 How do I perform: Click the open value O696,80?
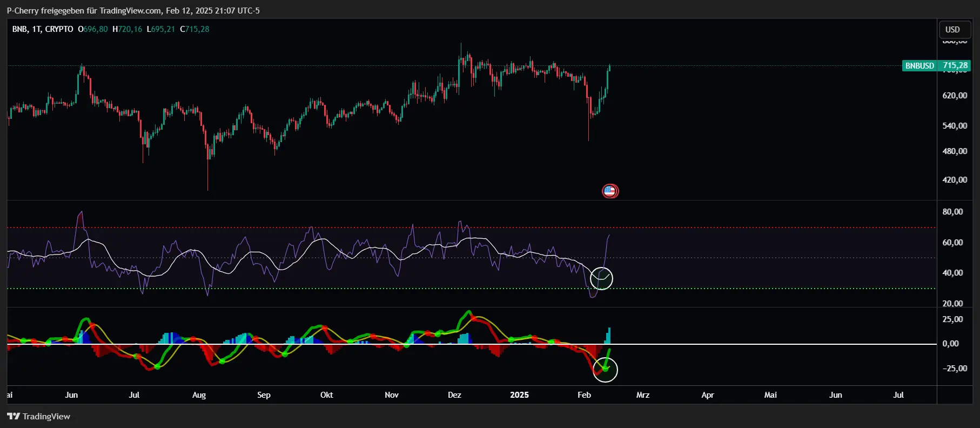click(93, 29)
